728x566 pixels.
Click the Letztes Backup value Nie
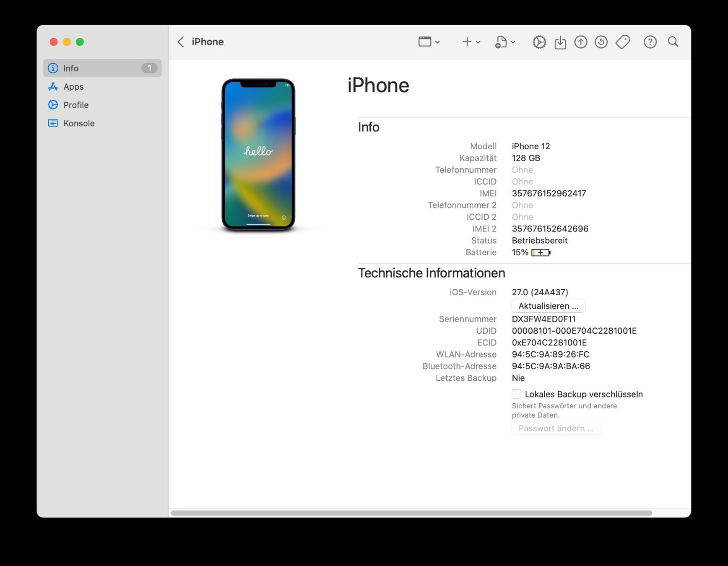(x=518, y=378)
